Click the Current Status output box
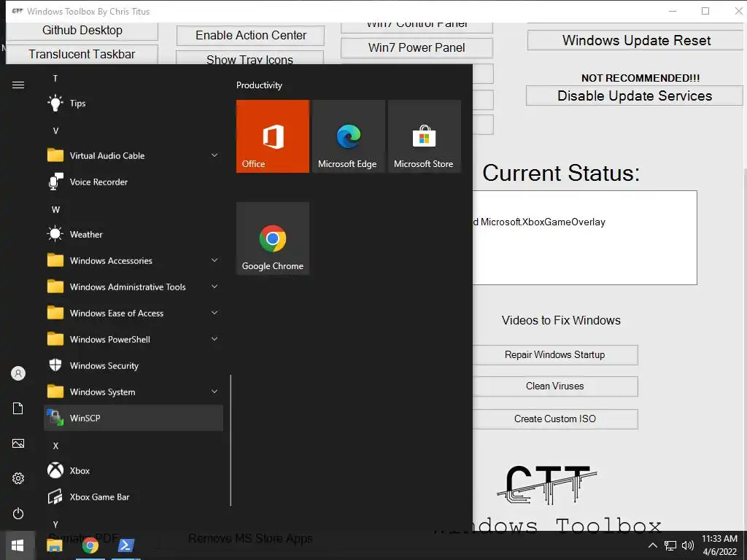The width and height of the screenshot is (747, 560). click(x=584, y=238)
